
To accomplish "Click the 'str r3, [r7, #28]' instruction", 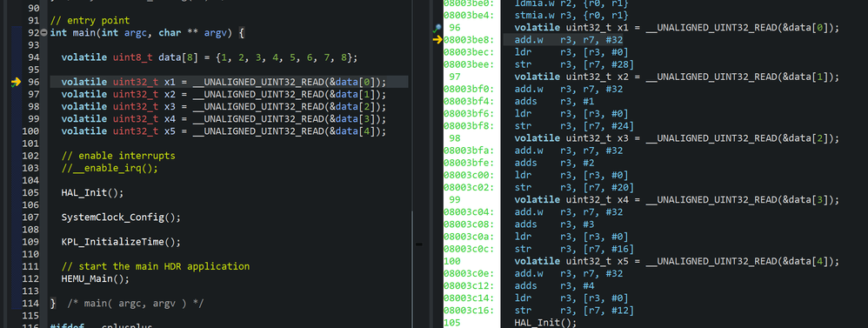I will [x=575, y=64].
